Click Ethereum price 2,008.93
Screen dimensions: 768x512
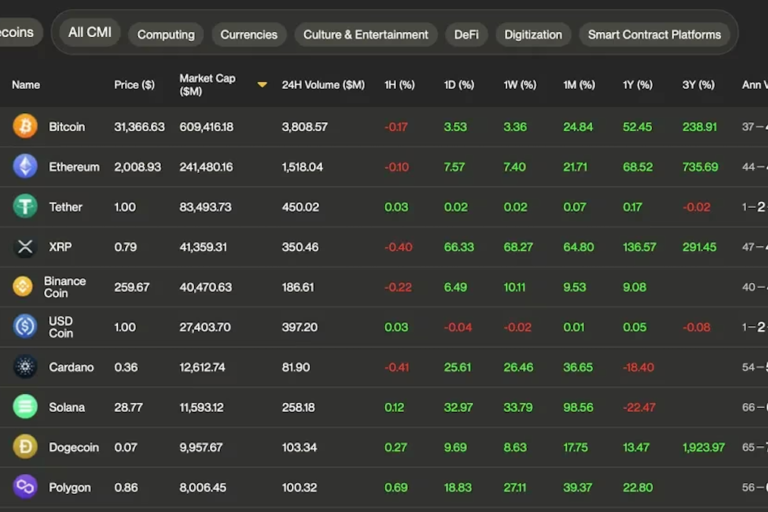(x=138, y=167)
